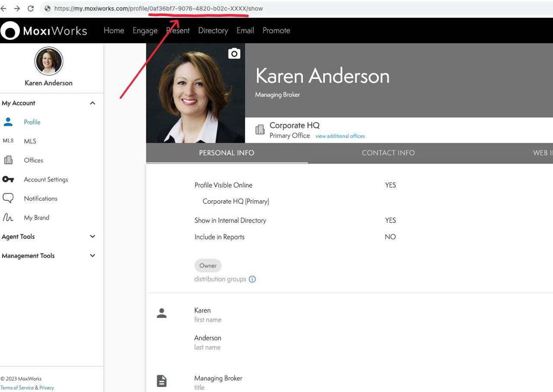Click the Notifications speech bubble icon
Image resolution: width=553 pixels, height=392 pixels.
click(x=8, y=198)
